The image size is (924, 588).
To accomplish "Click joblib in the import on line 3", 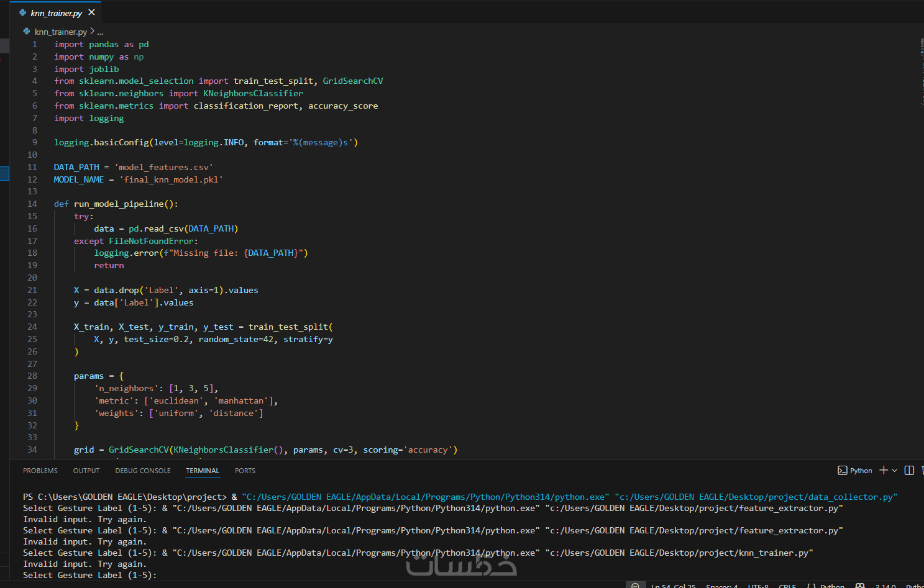I will (x=104, y=69).
